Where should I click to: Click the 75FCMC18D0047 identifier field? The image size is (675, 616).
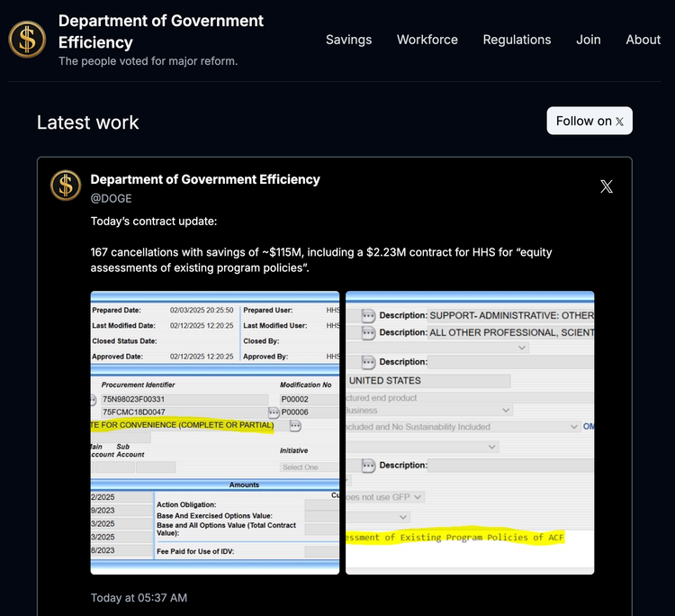(184, 412)
